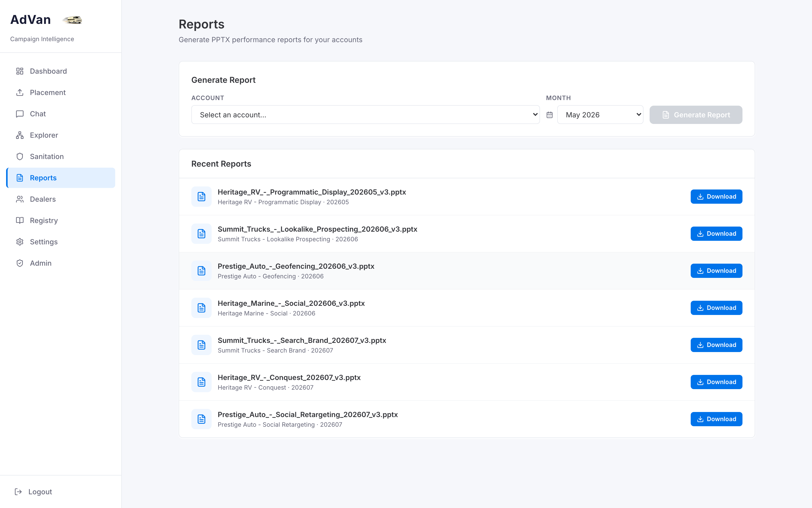The height and width of the screenshot is (508, 812).
Task: Go to Placement in the sidebar
Action: 61,92
